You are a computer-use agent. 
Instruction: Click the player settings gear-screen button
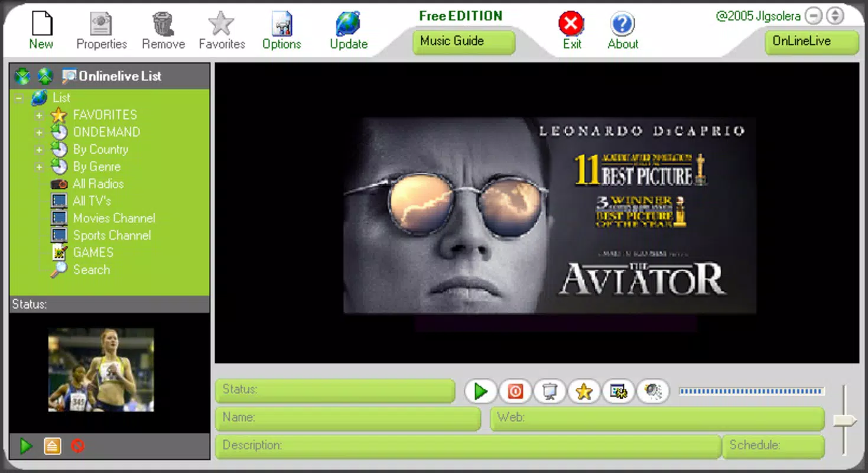click(x=619, y=391)
